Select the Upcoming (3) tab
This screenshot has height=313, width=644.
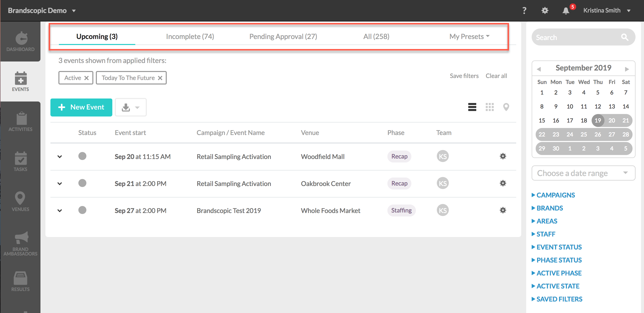97,36
